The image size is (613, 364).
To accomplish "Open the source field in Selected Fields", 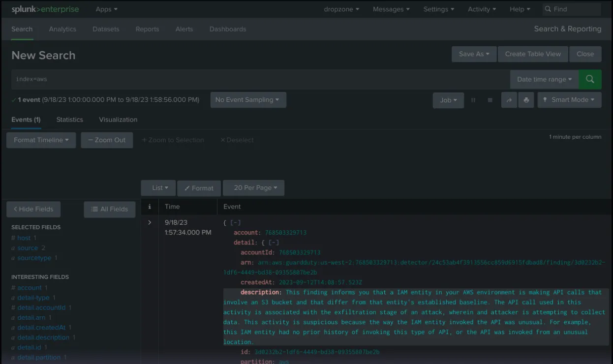I will 27,247.
